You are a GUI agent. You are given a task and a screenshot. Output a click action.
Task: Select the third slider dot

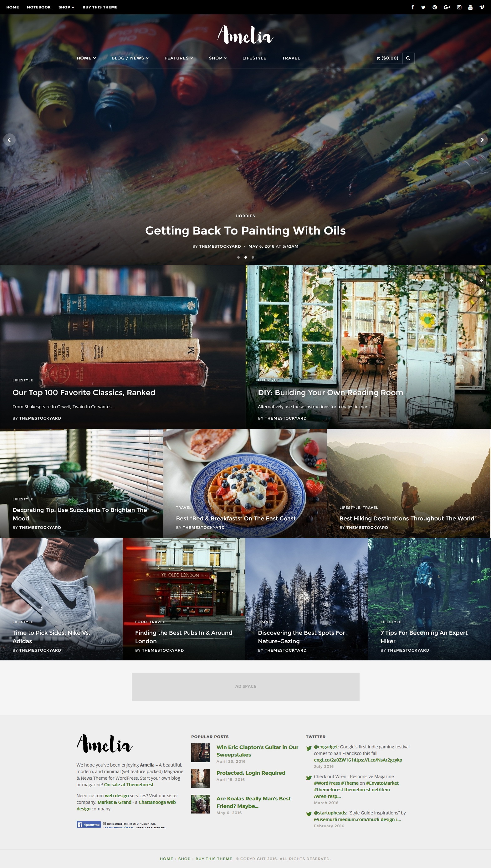click(x=253, y=257)
